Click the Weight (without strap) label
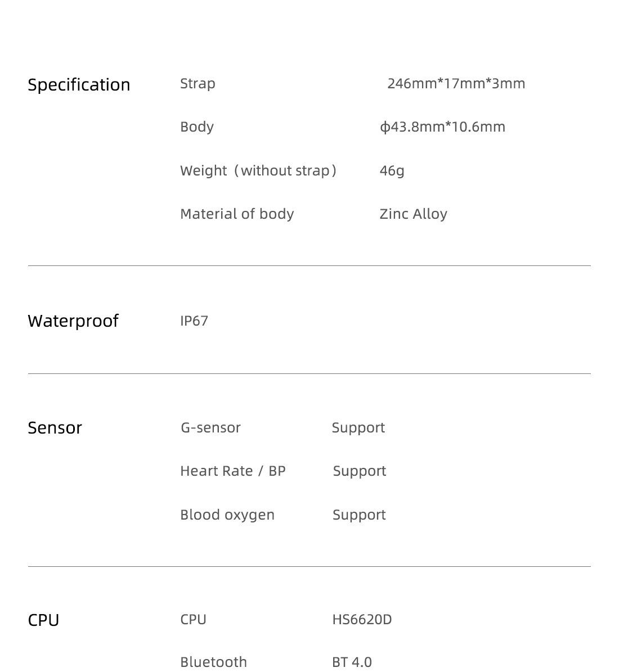 click(258, 170)
